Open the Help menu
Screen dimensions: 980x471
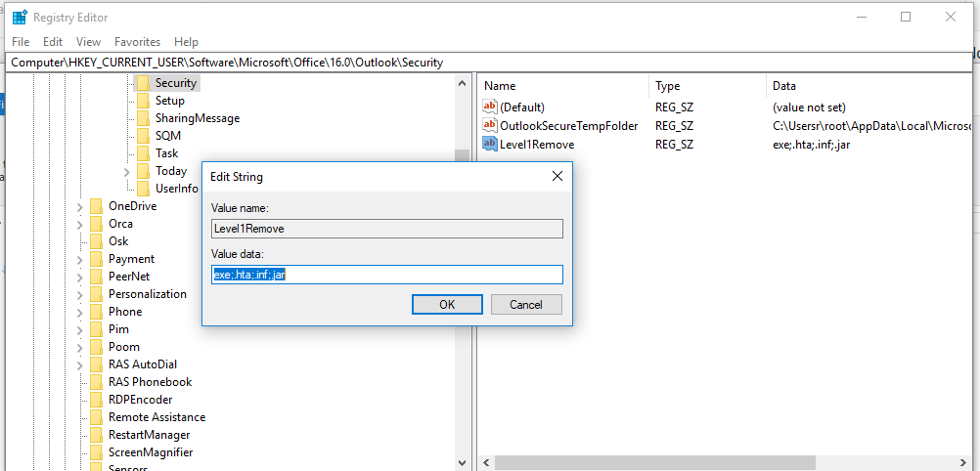[x=186, y=42]
